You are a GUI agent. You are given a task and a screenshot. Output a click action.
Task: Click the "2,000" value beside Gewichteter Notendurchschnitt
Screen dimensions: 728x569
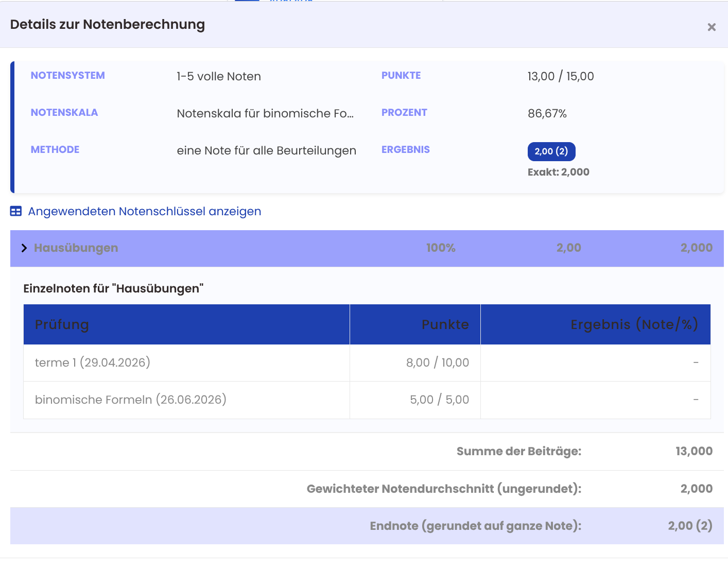tap(697, 489)
